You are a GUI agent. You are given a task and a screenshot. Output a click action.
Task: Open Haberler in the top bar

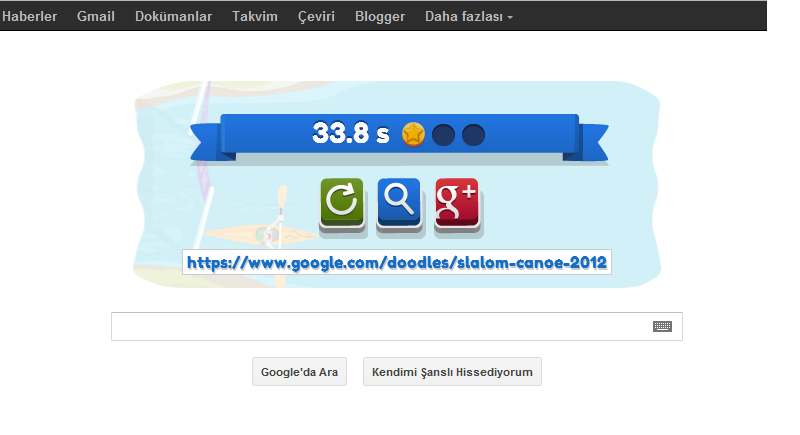click(29, 16)
